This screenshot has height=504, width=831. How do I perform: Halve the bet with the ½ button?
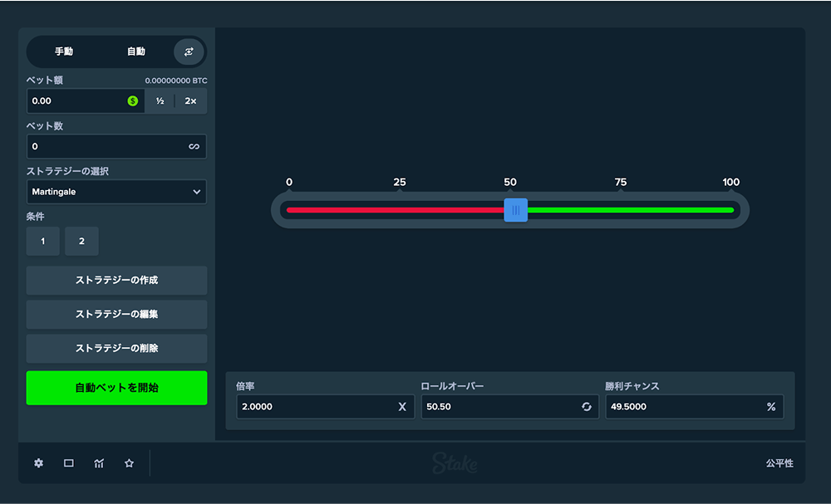point(160,100)
